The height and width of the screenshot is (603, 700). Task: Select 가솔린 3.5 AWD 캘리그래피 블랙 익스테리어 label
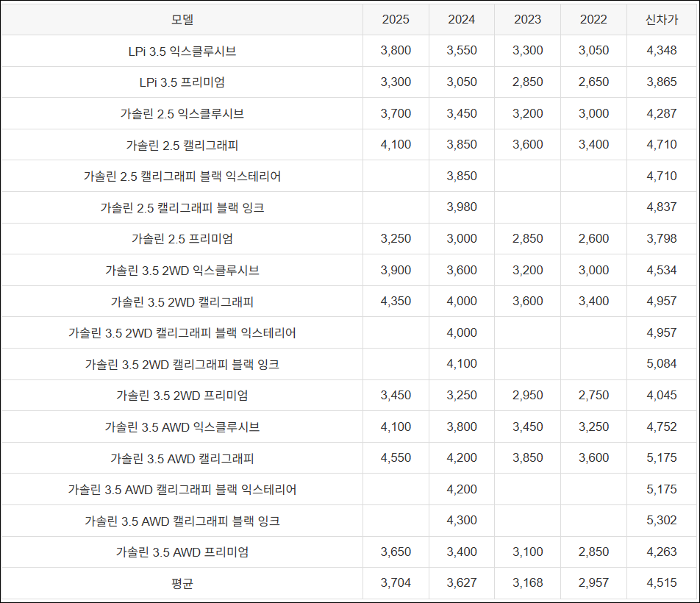click(182, 489)
